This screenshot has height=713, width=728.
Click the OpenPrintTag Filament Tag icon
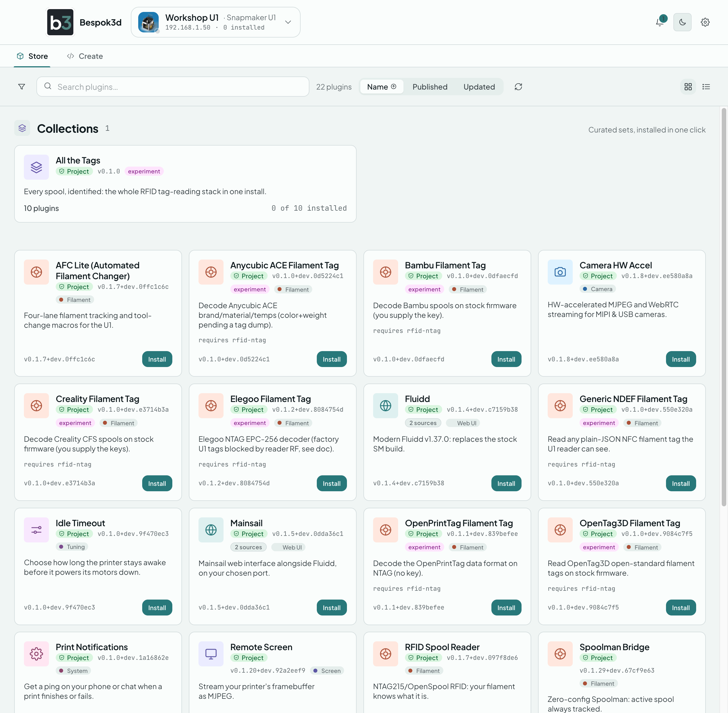386,530
